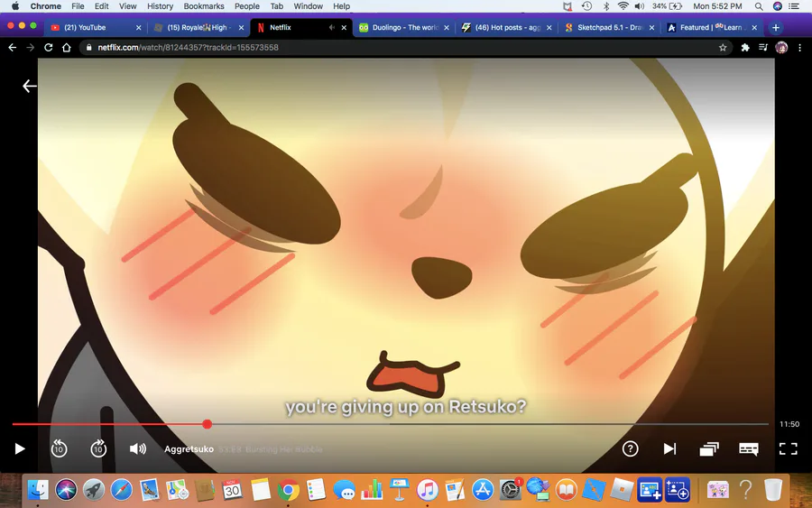Open the Chrome extensions puzzle icon
This screenshot has height=508, width=812.
(744, 48)
